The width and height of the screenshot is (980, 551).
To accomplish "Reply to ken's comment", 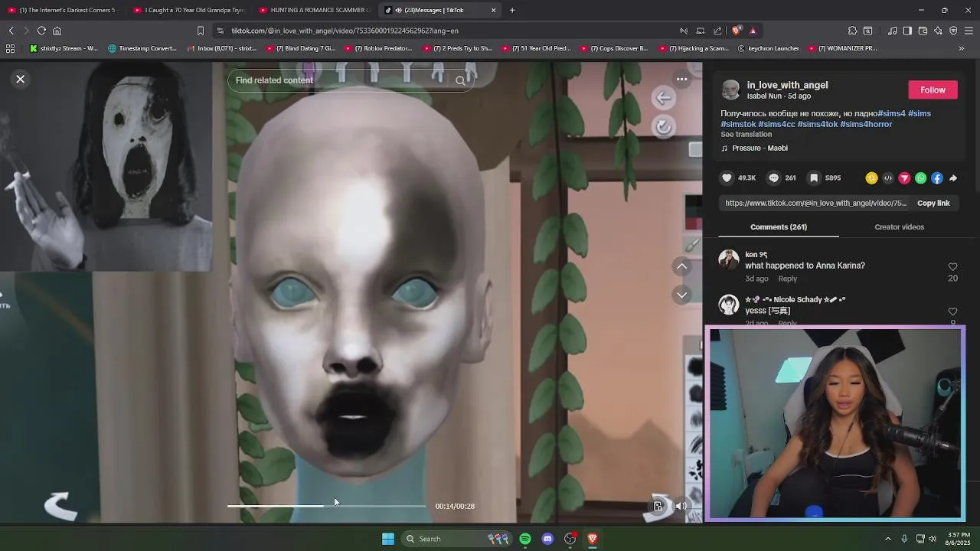I will pos(787,279).
